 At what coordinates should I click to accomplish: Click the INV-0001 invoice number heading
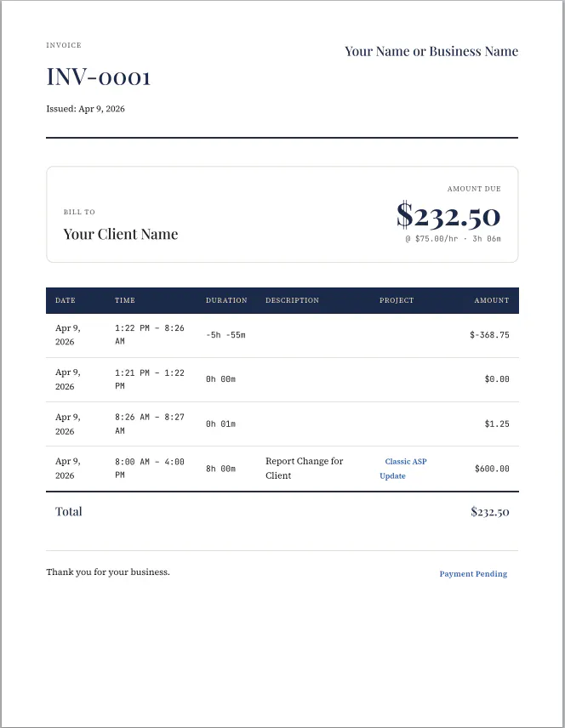tap(99, 77)
